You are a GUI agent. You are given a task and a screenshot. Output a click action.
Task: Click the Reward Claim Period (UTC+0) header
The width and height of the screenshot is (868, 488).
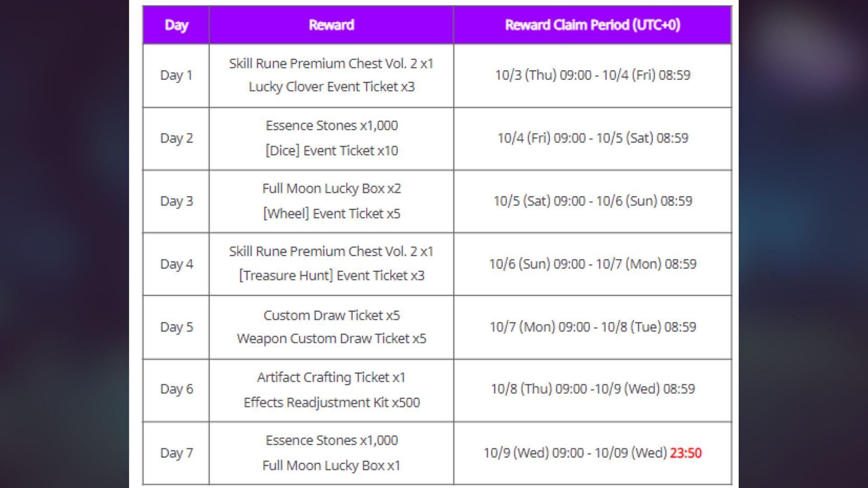[x=592, y=25]
